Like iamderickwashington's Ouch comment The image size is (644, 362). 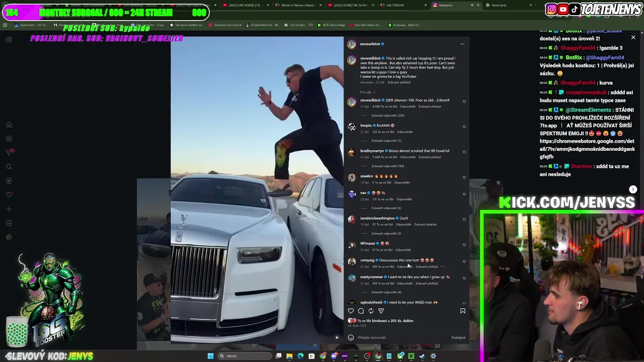464,219
